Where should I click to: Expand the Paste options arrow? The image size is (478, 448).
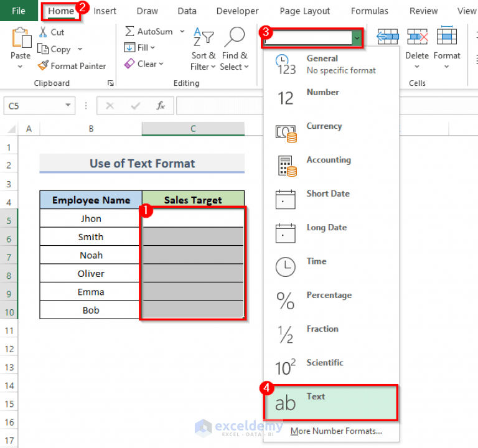tap(20, 67)
